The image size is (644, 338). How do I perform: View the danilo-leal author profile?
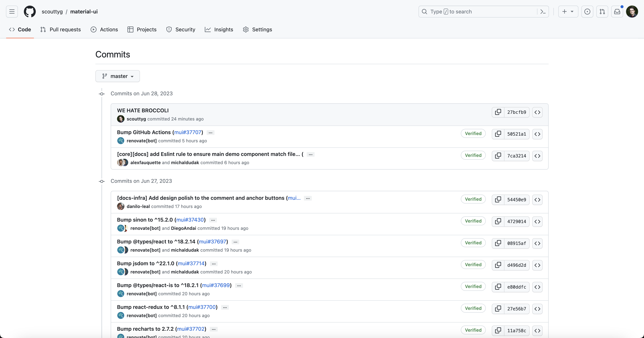(138, 206)
